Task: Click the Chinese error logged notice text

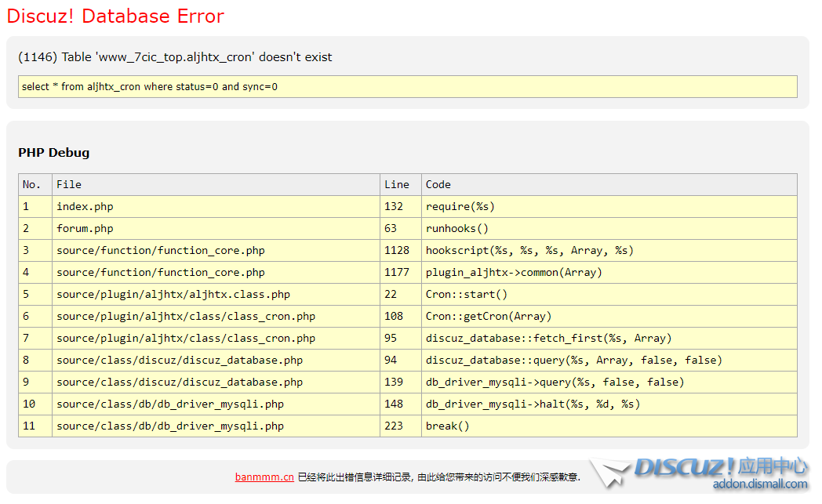Action: point(439,477)
